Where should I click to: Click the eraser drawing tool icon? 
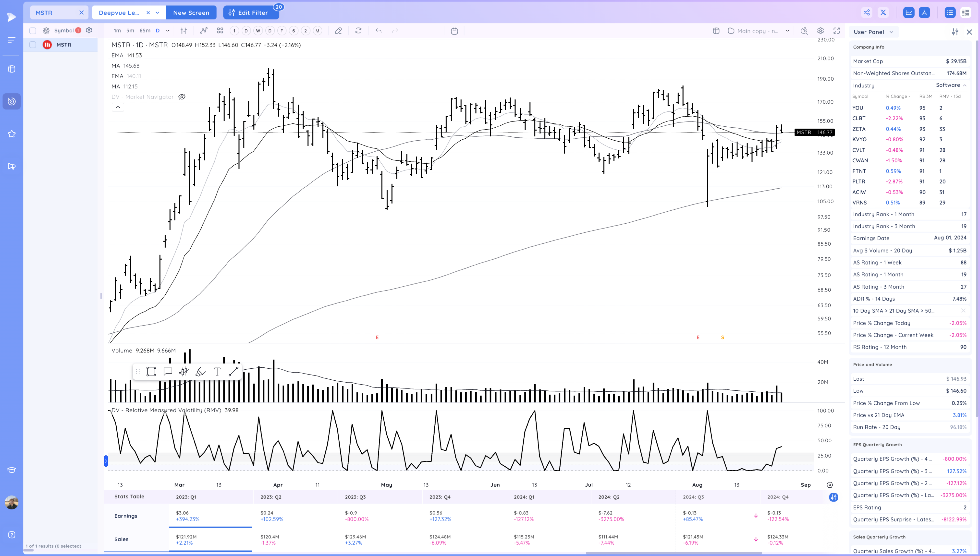pyautogui.click(x=338, y=31)
